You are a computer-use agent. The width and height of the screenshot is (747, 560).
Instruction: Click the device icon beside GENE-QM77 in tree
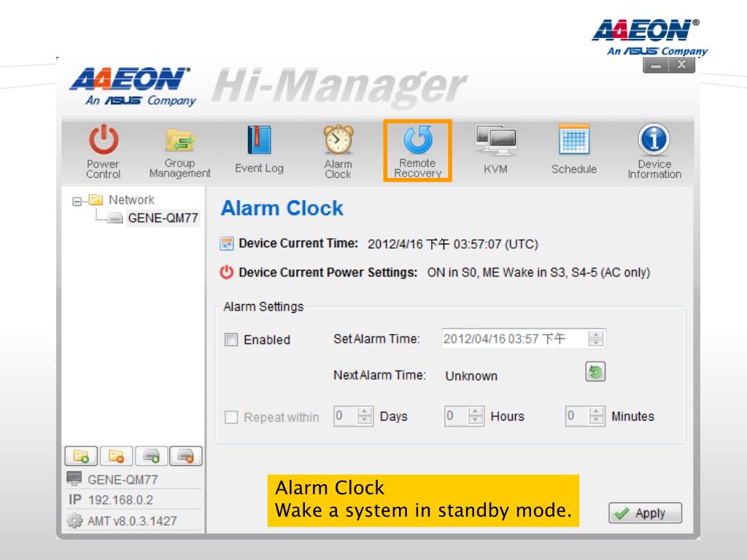tap(115, 219)
